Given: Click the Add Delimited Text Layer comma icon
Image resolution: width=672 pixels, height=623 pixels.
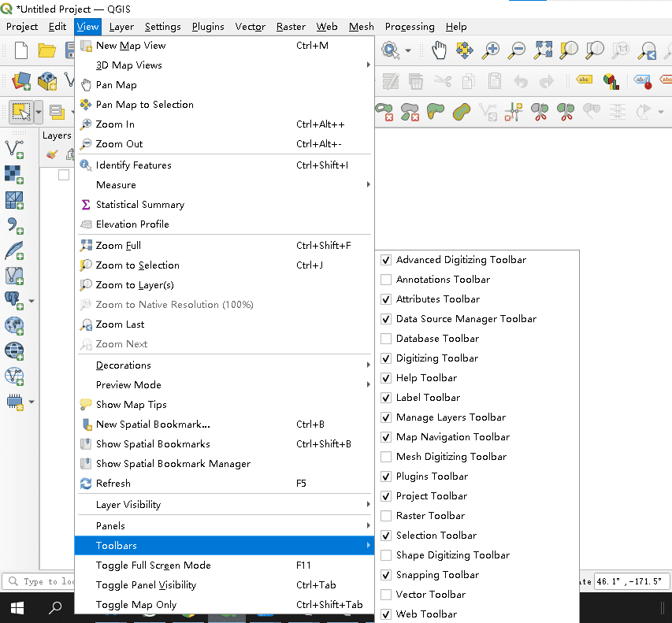Looking at the screenshot, I should pos(14,225).
